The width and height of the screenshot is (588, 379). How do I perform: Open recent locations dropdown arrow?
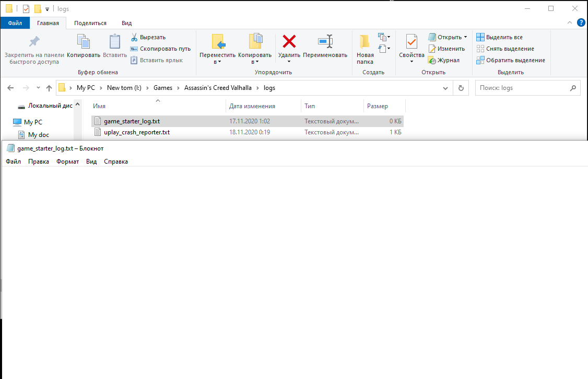38,88
